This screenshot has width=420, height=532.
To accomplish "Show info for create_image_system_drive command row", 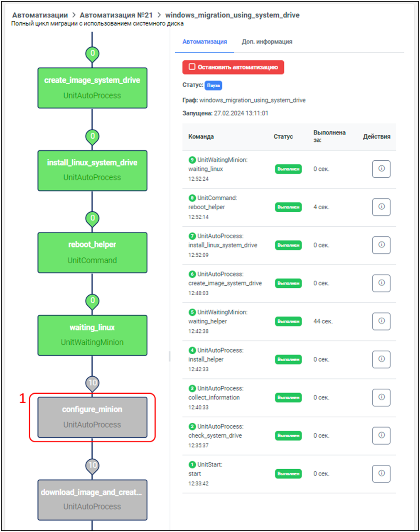I will click(x=381, y=283).
